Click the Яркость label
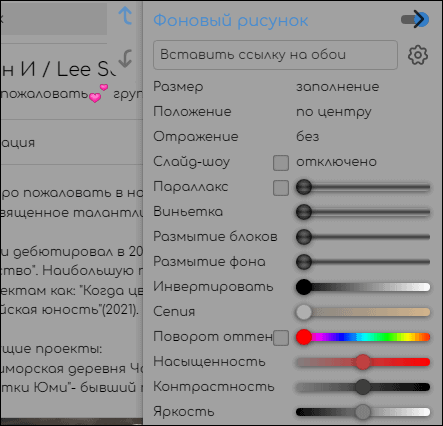 184,412
